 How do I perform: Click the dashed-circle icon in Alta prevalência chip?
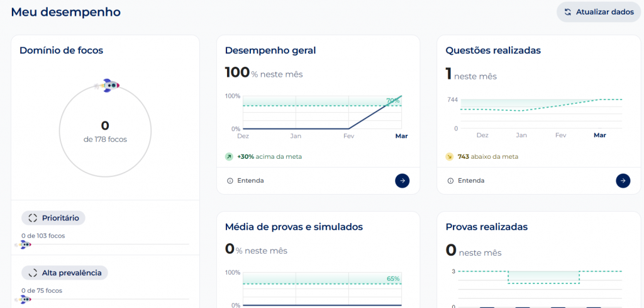click(x=32, y=273)
